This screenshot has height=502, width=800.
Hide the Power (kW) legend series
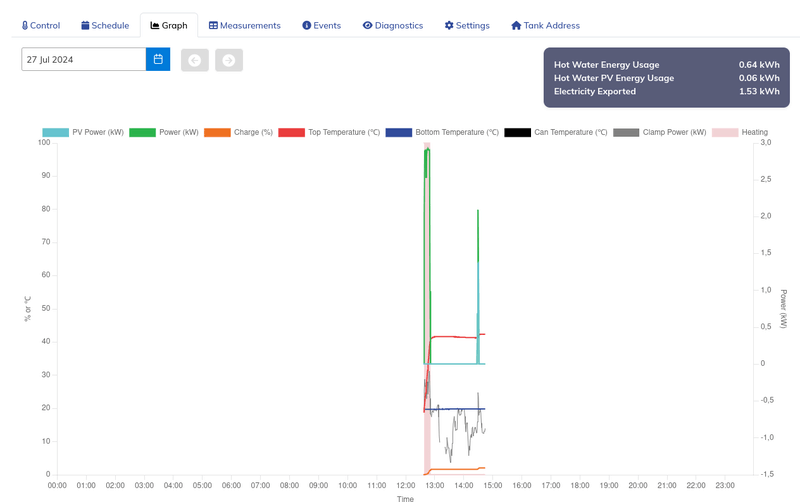point(164,132)
